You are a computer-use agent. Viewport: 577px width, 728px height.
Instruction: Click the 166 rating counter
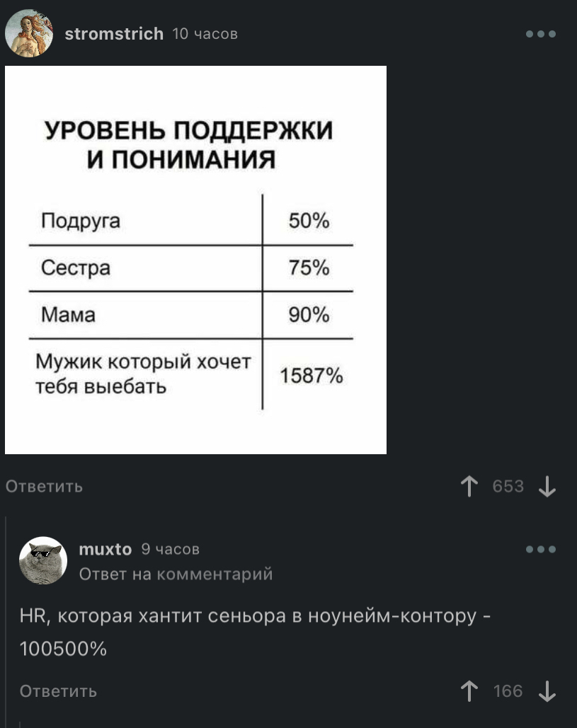tap(508, 691)
